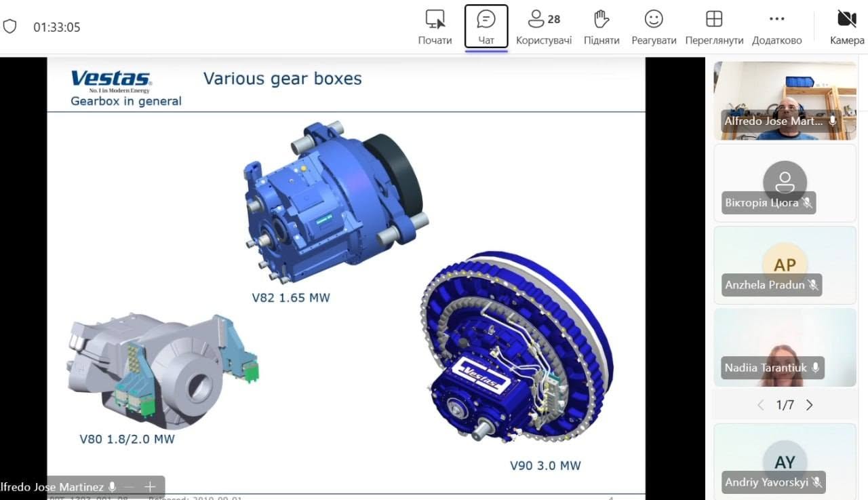Screen dimensions: 868x500
Task: Turn on the Камера toggle
Action: coord(847,27)
